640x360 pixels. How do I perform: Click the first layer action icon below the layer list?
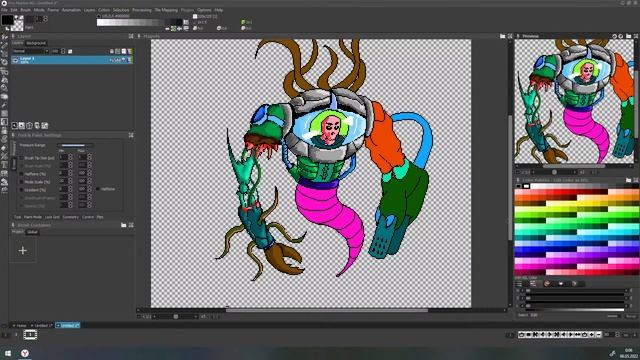point(14,125)
